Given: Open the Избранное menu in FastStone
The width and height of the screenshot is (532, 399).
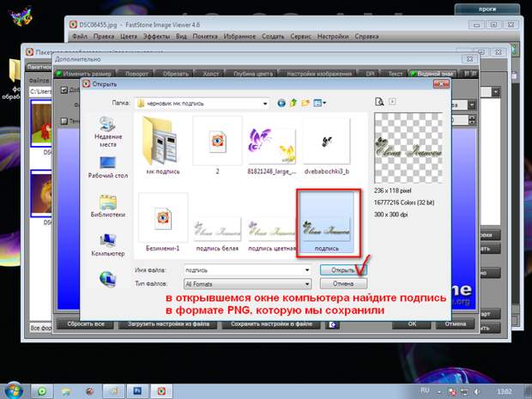Looking at the screenshot, I should (239, 36).
